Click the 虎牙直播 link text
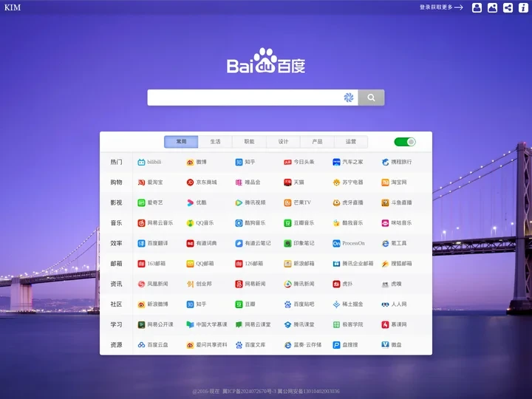This screenshot has height=399, width=532. click(x=352, y=202)
